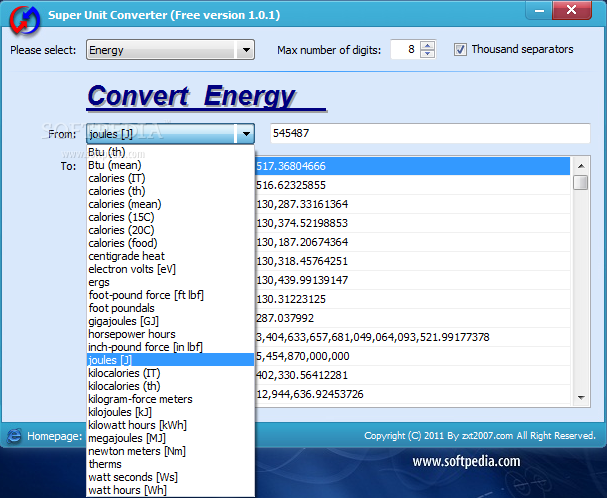Close the Super Unit Converter window
Image resolution: width=607 pixels, height=498 pixels.
572,10
